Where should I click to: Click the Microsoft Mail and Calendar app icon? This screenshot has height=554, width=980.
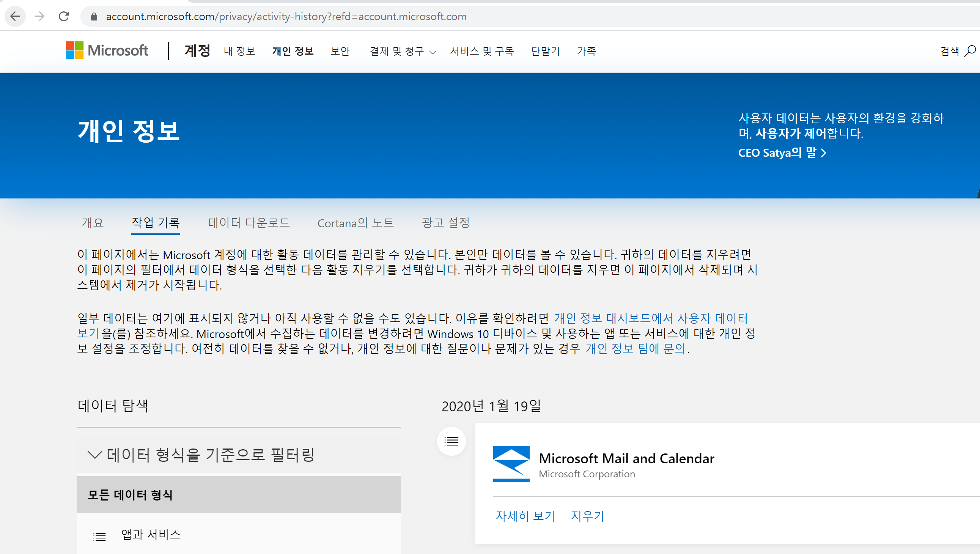511,463
